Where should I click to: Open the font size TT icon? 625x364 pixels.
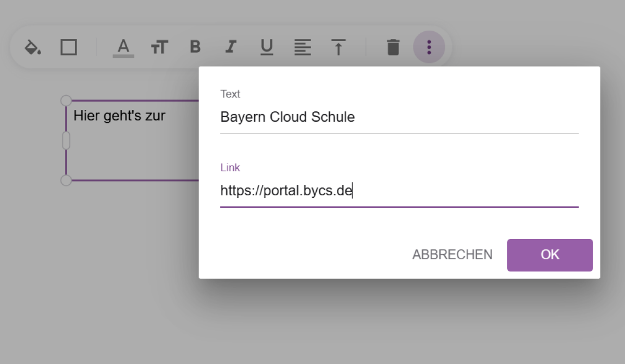pyautogui.click(x=159, y=47)
